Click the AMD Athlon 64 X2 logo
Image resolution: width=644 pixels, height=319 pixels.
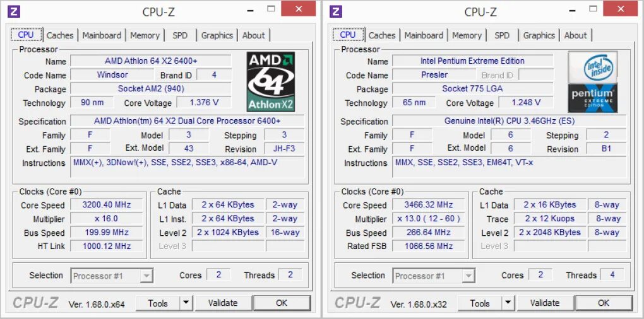271,81
